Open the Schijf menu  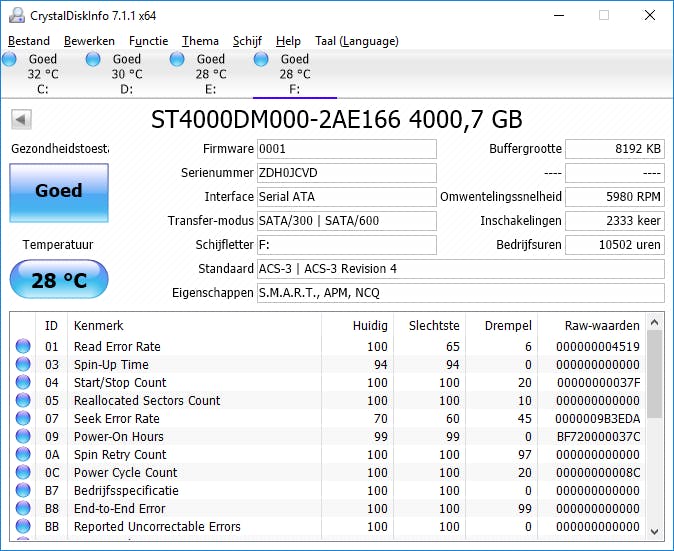[247, 41]
